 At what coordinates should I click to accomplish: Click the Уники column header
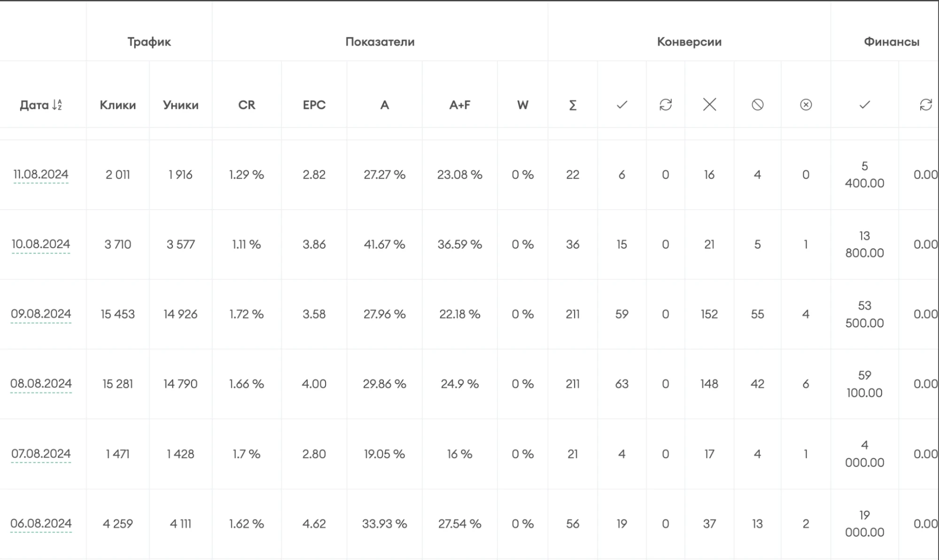(x=181, y=105)
